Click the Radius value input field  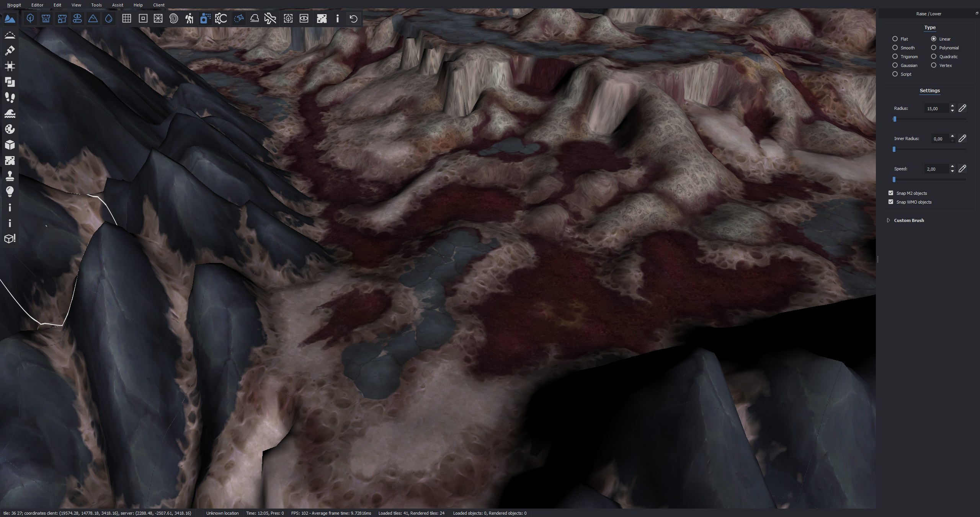coord(935,109)
